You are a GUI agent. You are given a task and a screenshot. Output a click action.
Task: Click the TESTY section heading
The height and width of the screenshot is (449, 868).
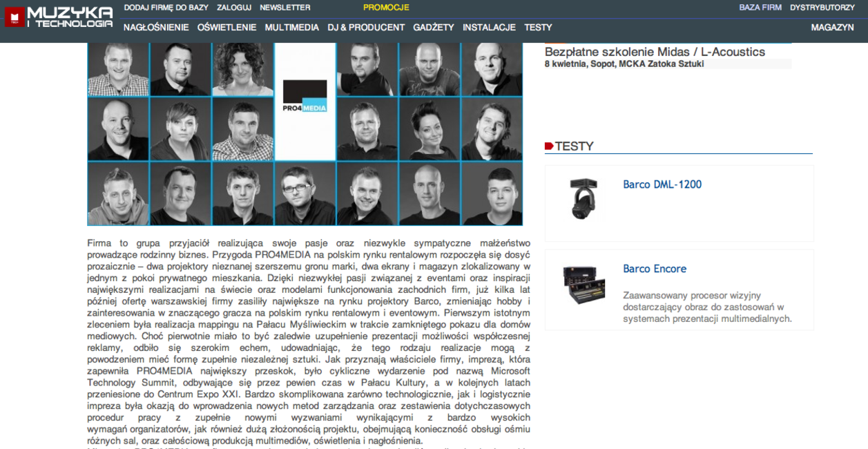click(x=574, y=146)
